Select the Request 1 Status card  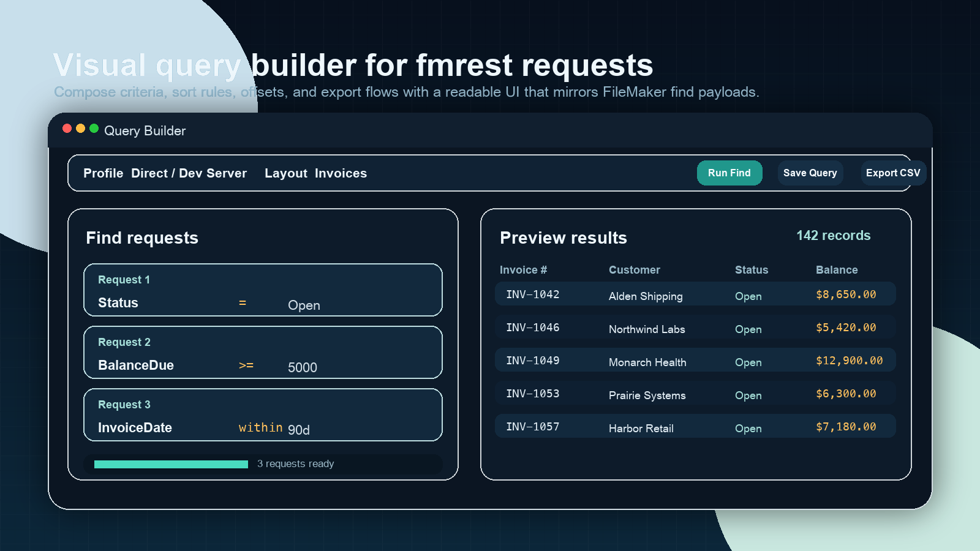[263, 290]
